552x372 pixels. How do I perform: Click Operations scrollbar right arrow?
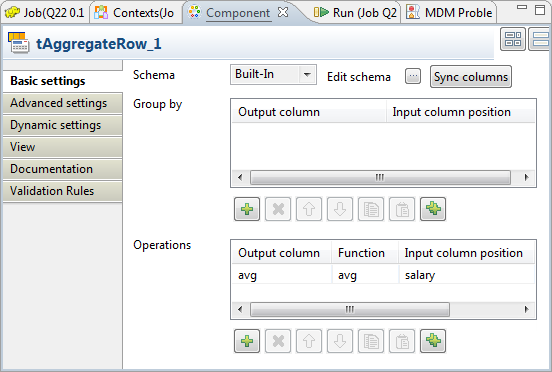[527, 309]
